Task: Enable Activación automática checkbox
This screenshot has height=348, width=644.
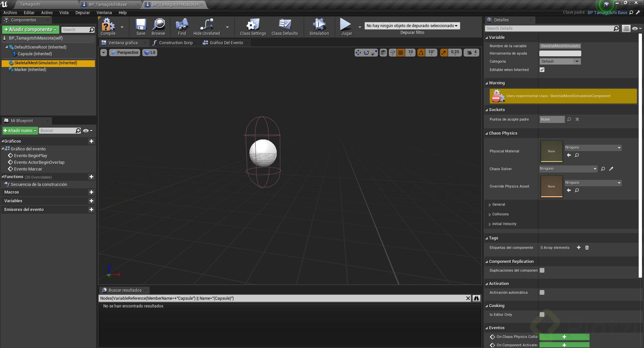Action: (x=542, y=292)
